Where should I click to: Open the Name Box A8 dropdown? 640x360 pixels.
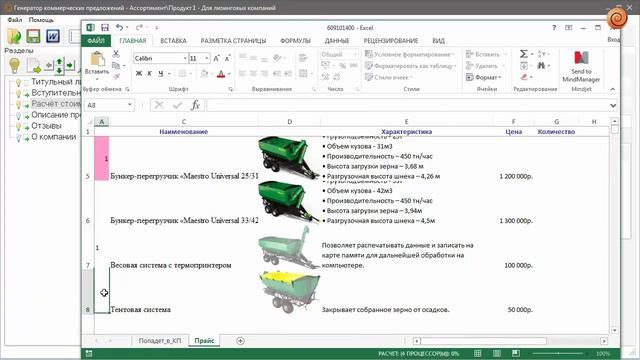click(x=129, y=105)
